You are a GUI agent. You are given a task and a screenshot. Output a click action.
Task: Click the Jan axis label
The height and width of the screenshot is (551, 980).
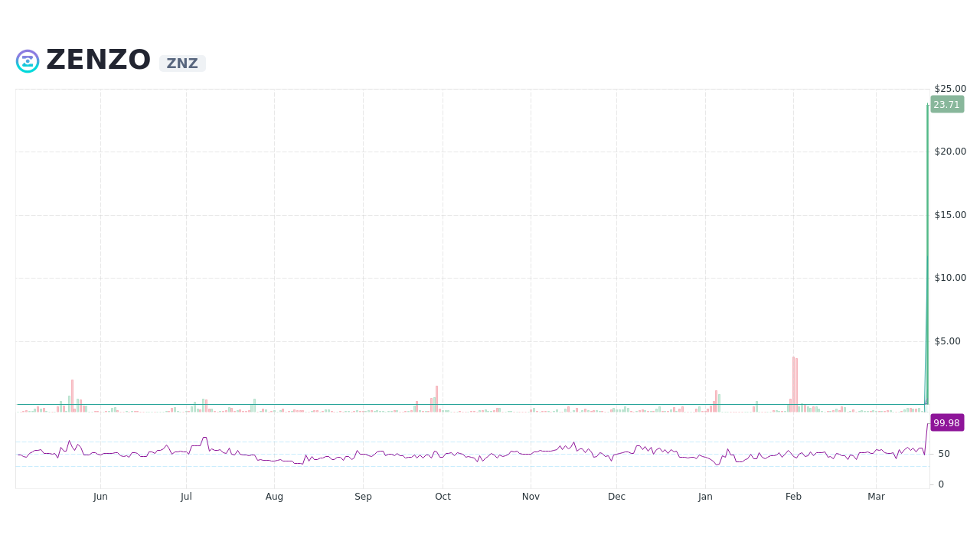[704, 496]
